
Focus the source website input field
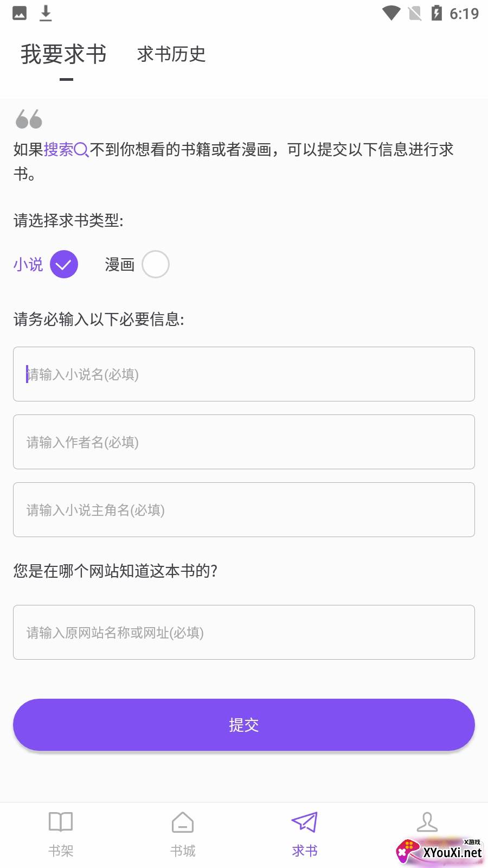pos(244,633)
